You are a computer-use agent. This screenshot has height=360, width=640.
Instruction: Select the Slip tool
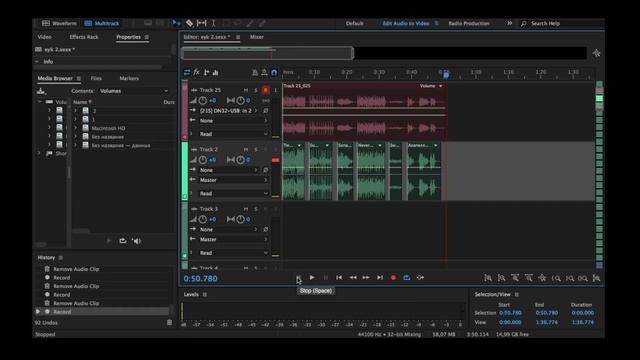(x=202, y=23)
